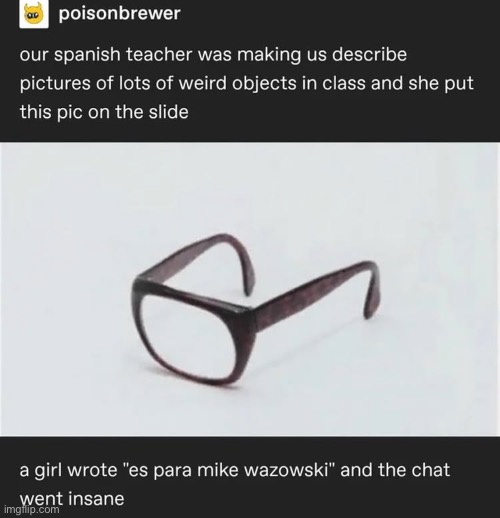Click the curved ear tip of the right arm
The width and height of the screenshot is (500, 518).
point(372,292)
